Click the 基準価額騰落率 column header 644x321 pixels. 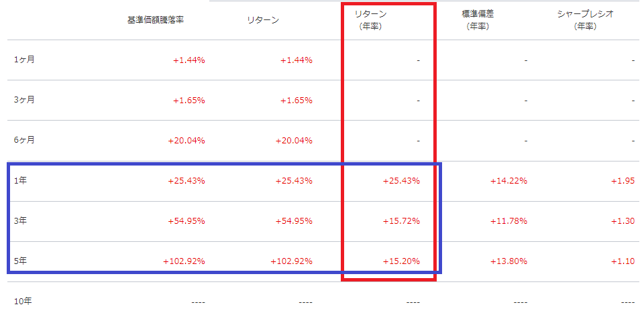(x=155, y=20)
